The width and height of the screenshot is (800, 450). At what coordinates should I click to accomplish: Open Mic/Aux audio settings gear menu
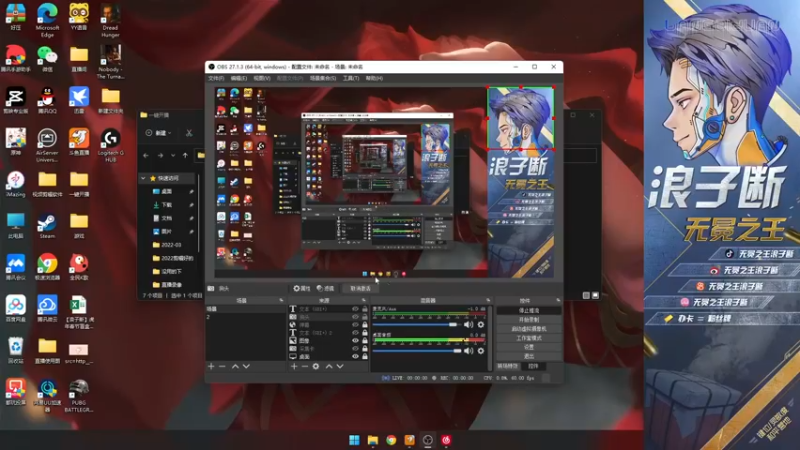pyautogui.click(x=481, y=324)
